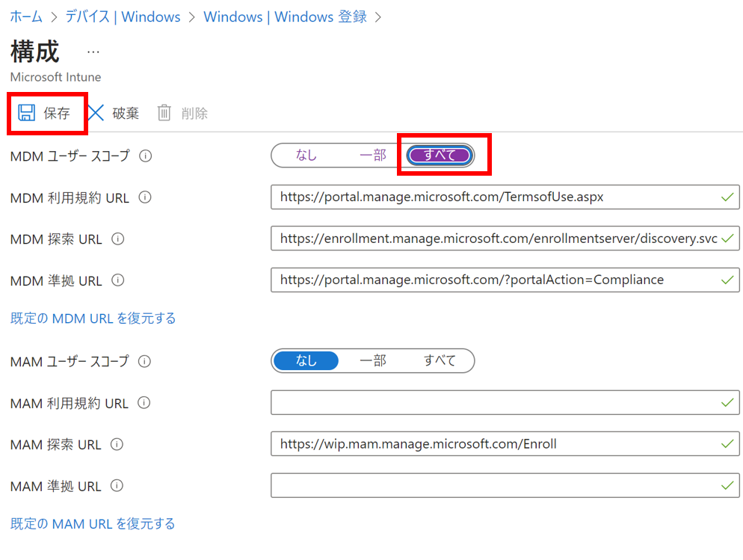Set MAM user scope to すべて
Image resolution: width=743 pixels, height=560 pixels.
click(440, 361)
